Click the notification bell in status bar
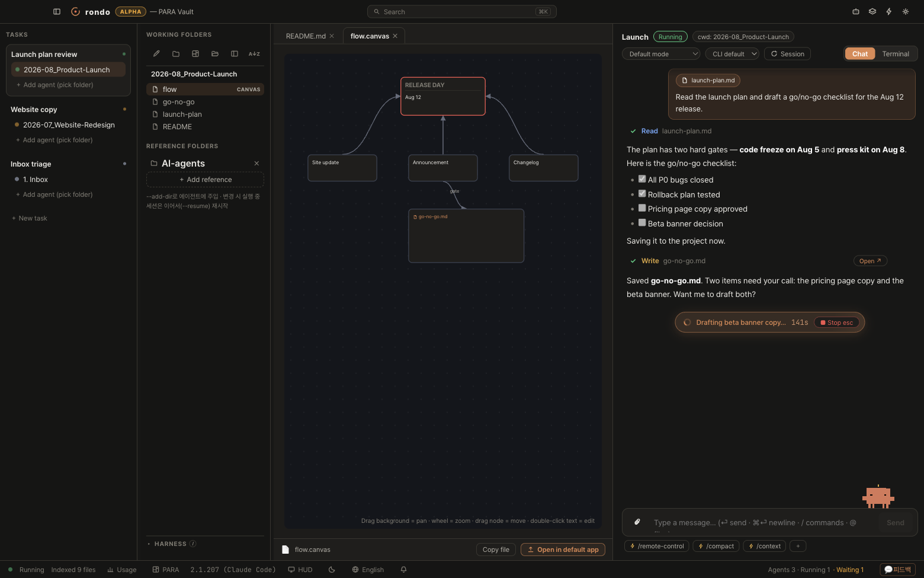924x578 pixels. 403,570
